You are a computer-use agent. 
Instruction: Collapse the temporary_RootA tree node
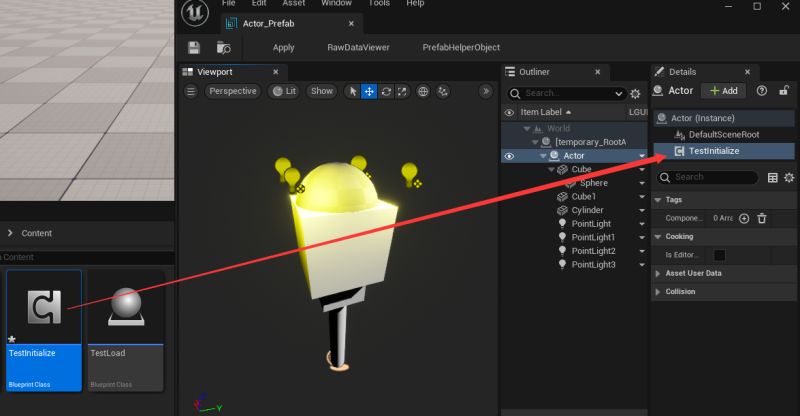(x=535, y=142)
